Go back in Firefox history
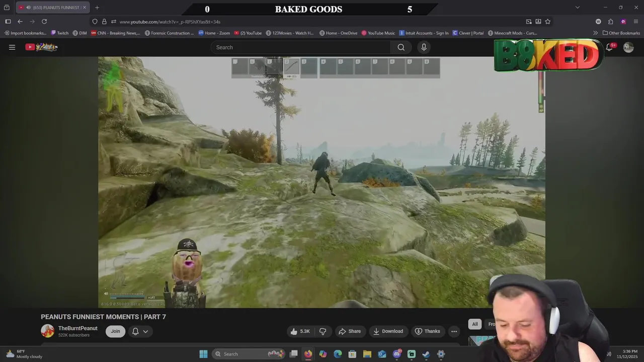644x362 pixels. (x=20, y=22)
